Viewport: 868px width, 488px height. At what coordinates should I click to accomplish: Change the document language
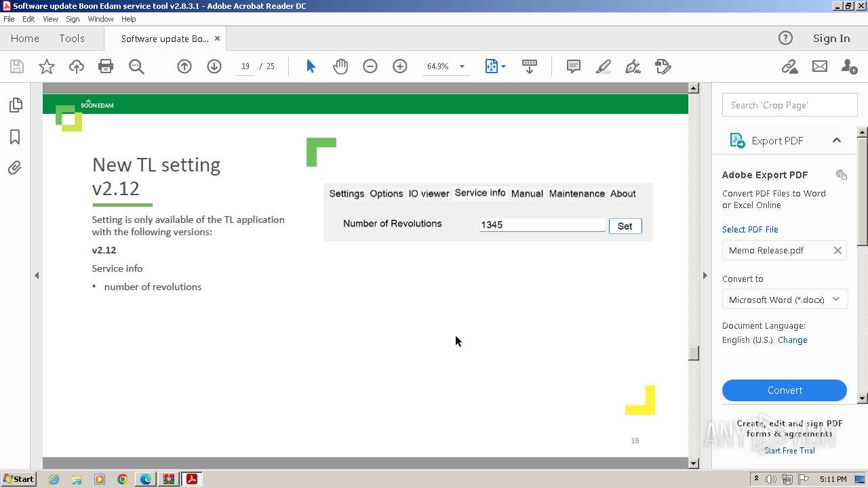click(x=793, y=340)
